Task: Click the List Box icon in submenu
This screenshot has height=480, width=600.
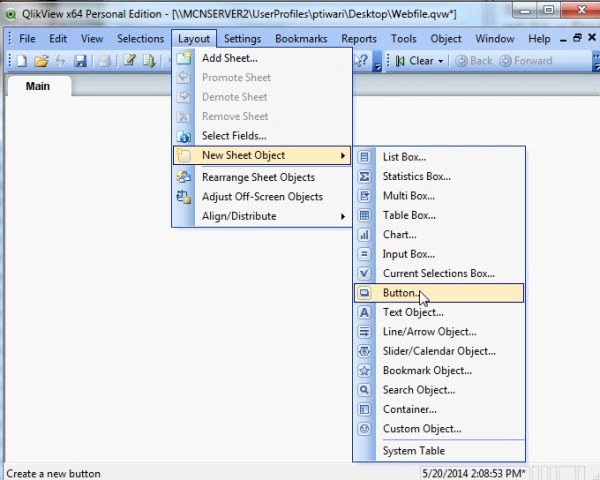Action: point(364,157)
